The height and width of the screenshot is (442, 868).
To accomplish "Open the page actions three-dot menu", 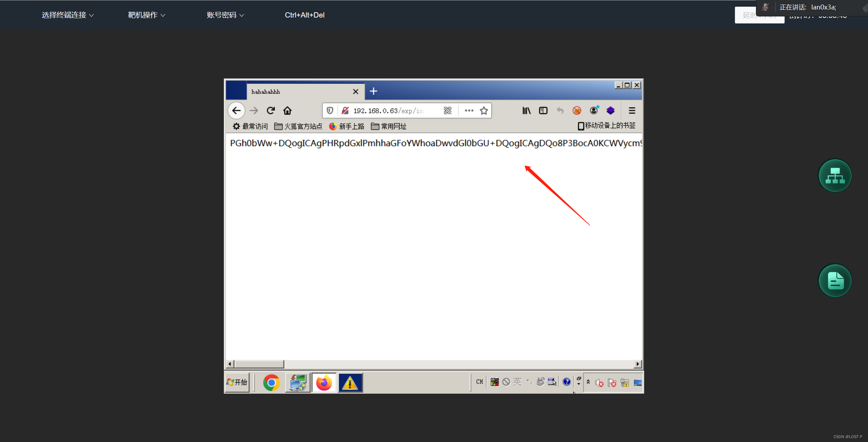I will click(469, 111).
